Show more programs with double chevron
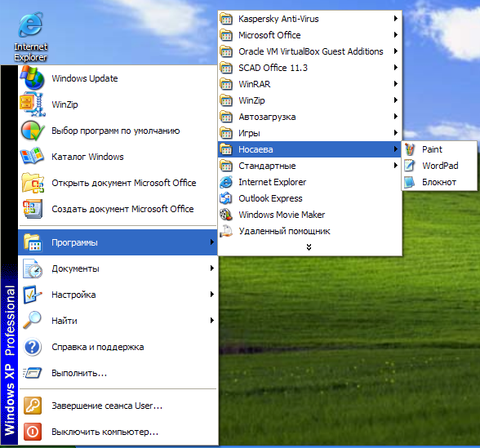 point(309,247)
